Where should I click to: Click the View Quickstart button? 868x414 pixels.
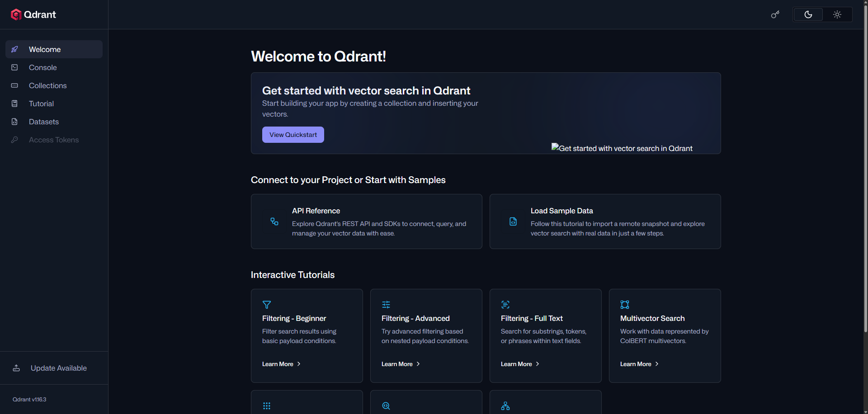[293, 135]
